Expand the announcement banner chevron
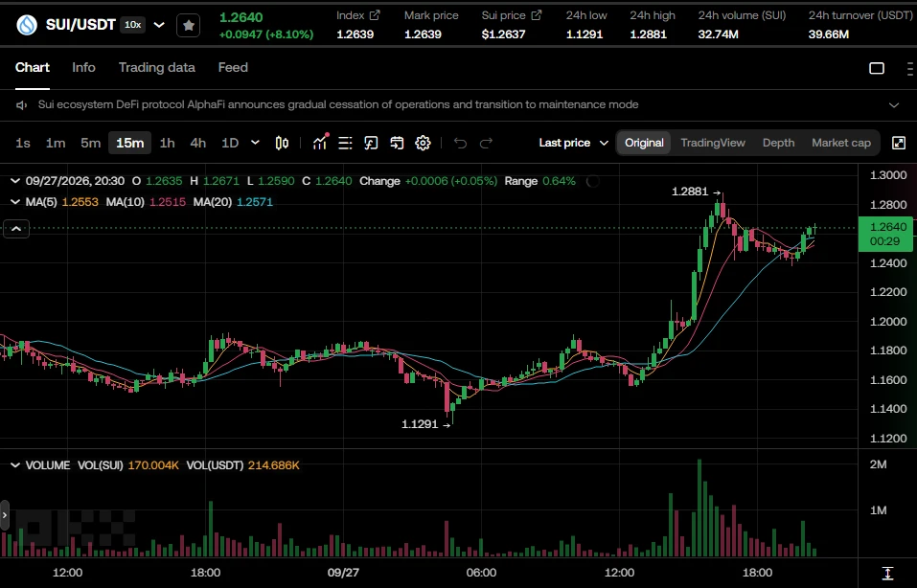The image size is (917, 588). (x=894, y=105)
